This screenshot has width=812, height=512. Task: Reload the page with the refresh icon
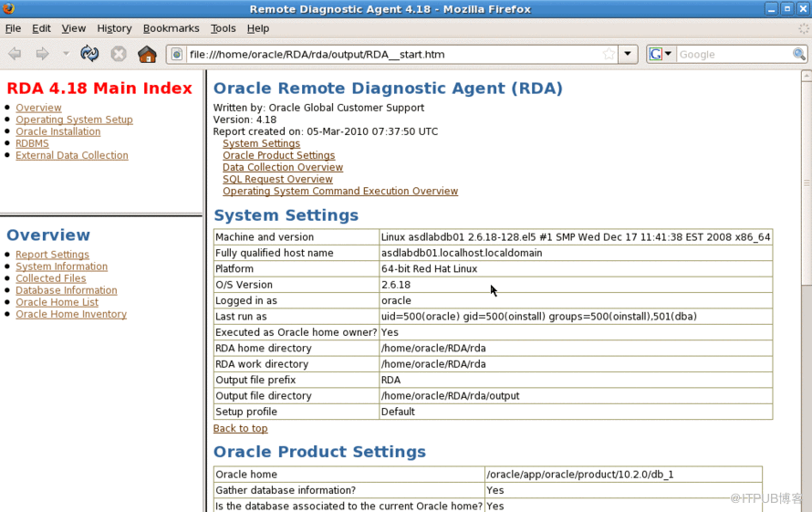coord(89,54)
